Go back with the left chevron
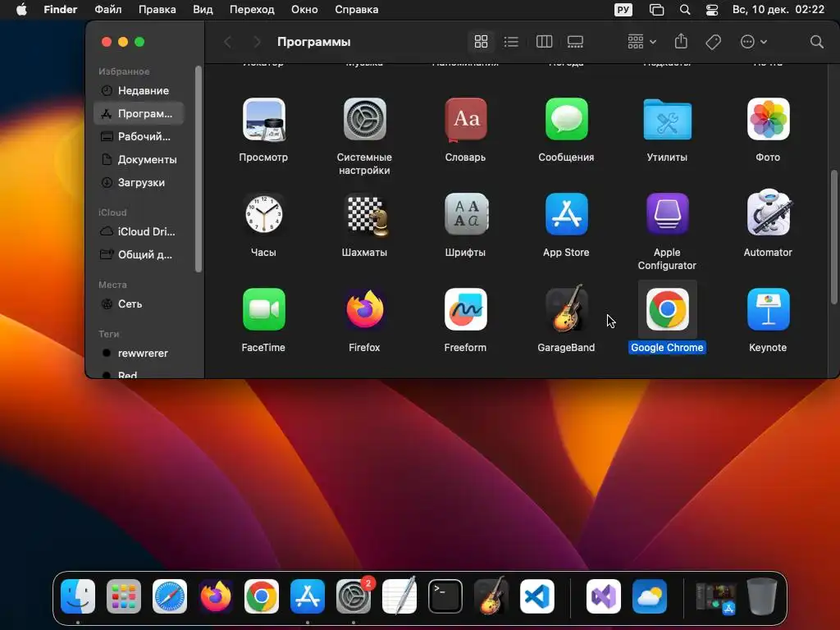Image resolution: width=840 pixels, height=630 pixels. tap(228, 42)
